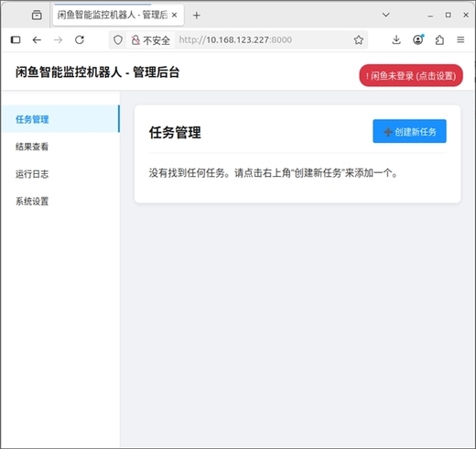
Task: Click the tracking protection shield icon
Action: (118, 39)
